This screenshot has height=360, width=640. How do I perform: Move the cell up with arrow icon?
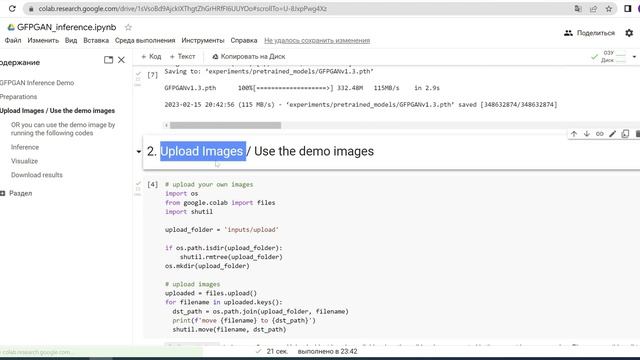[x=574, y=134]
